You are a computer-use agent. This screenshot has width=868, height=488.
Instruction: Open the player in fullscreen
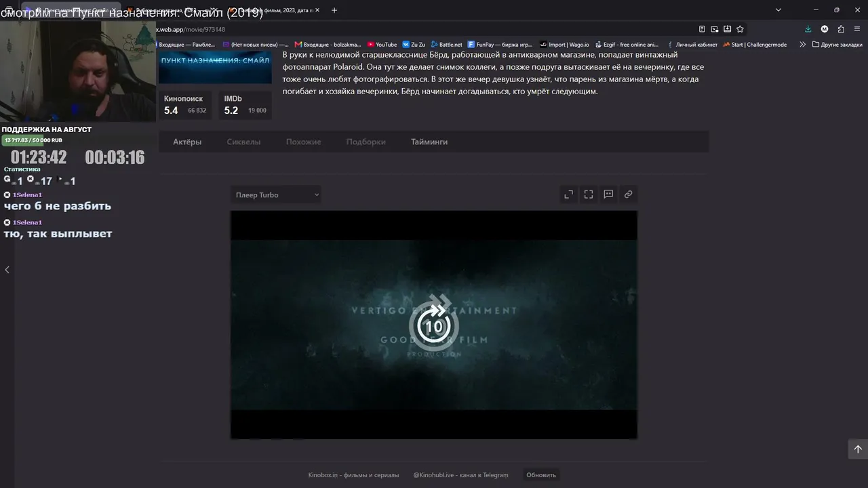(589, 195)
